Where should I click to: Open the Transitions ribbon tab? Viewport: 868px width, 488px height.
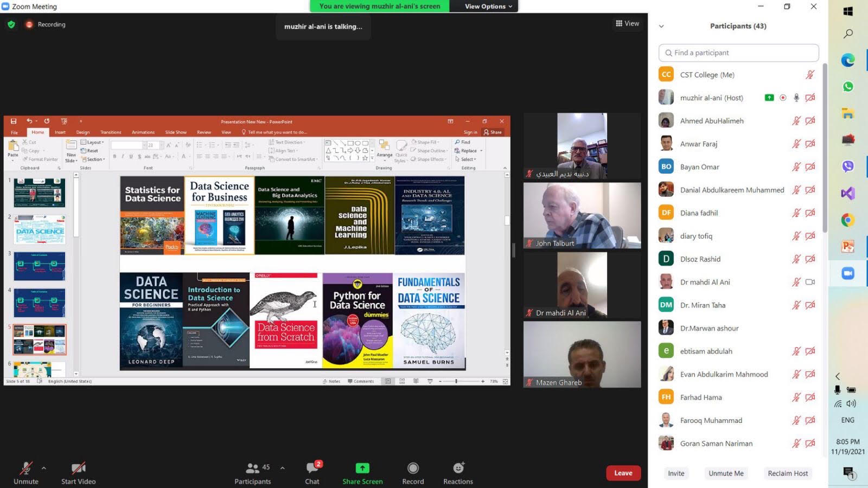(111, 132)
